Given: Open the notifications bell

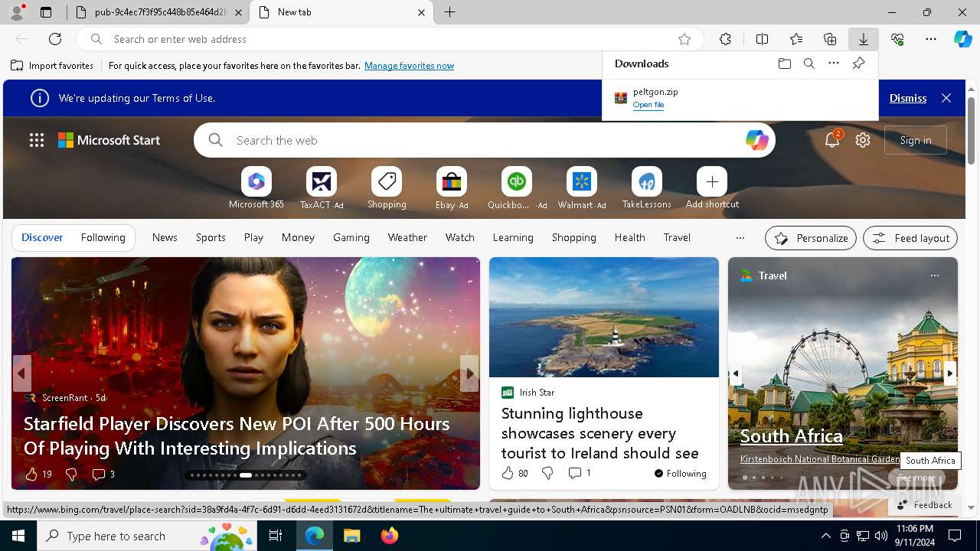Looking at the screenshot, I should point(832,140).
